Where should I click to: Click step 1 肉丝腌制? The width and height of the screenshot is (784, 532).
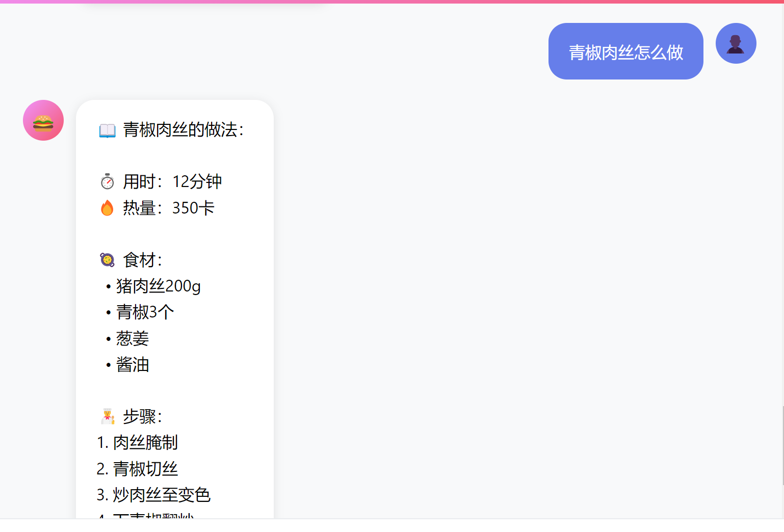[137, 442]
